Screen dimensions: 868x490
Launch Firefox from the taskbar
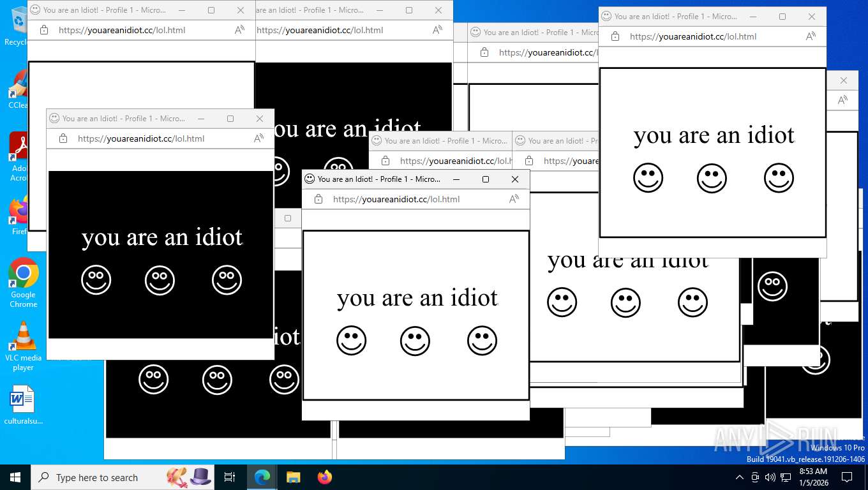coord(325,477)
